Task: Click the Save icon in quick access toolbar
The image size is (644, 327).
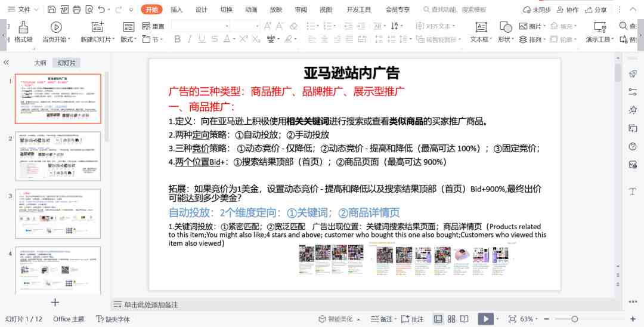Action: click(x=51, y=10)
